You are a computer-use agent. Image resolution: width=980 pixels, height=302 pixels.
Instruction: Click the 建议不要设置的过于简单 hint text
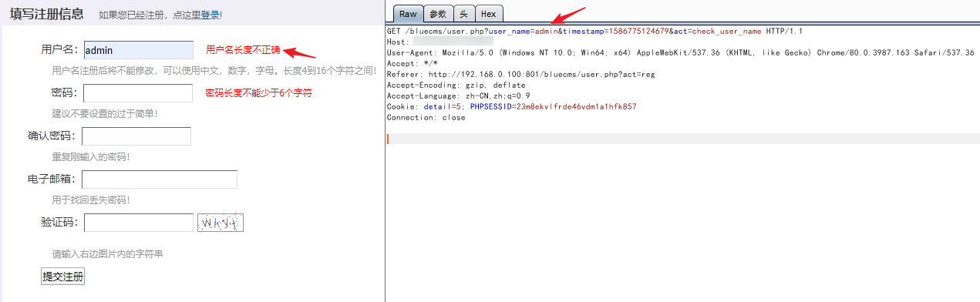click(x=105, y=113)
